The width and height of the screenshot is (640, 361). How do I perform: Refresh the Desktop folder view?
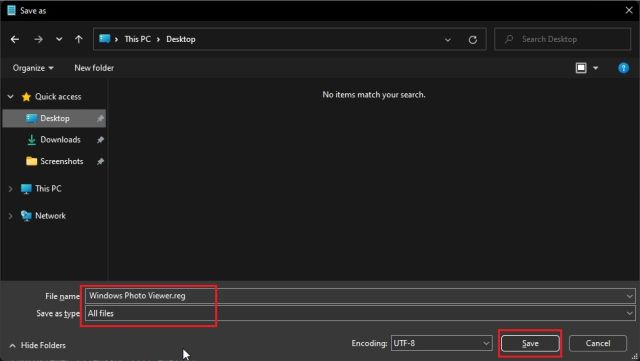(473, 40)
